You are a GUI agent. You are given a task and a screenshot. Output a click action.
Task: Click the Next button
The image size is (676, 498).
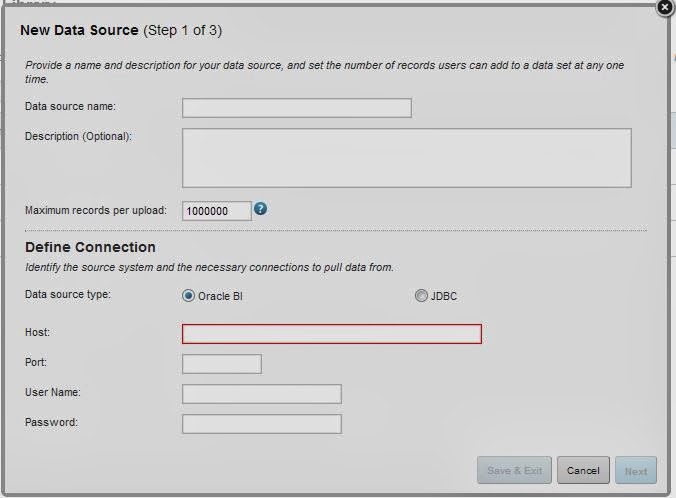636,470
